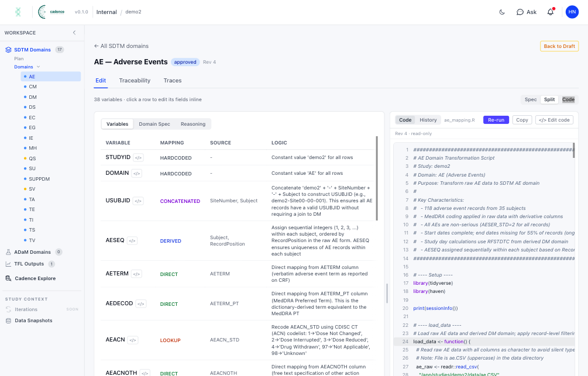Open HN user avatar menu
Screen dimensions: 588x376
tap(572, 12)
